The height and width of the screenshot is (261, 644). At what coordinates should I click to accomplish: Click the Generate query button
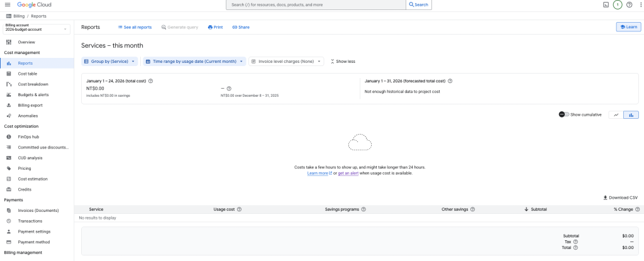click(179, 27)
